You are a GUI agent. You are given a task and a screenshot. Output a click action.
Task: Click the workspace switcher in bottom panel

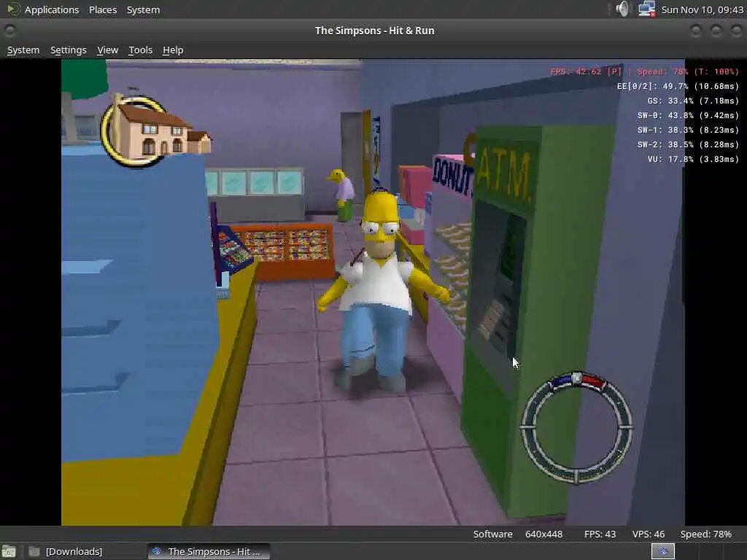point(662,551)
